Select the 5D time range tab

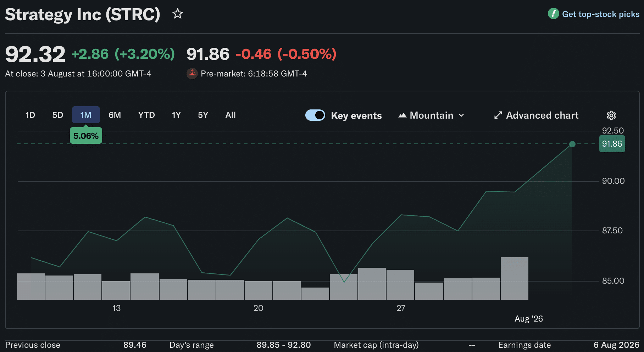tap(58, 115)
